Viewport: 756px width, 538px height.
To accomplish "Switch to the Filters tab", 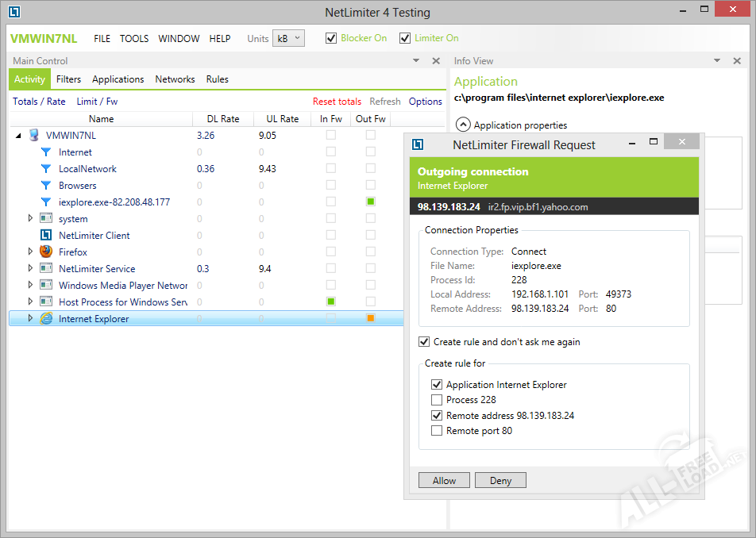I will pyautogui.click(x=68, y=79).
